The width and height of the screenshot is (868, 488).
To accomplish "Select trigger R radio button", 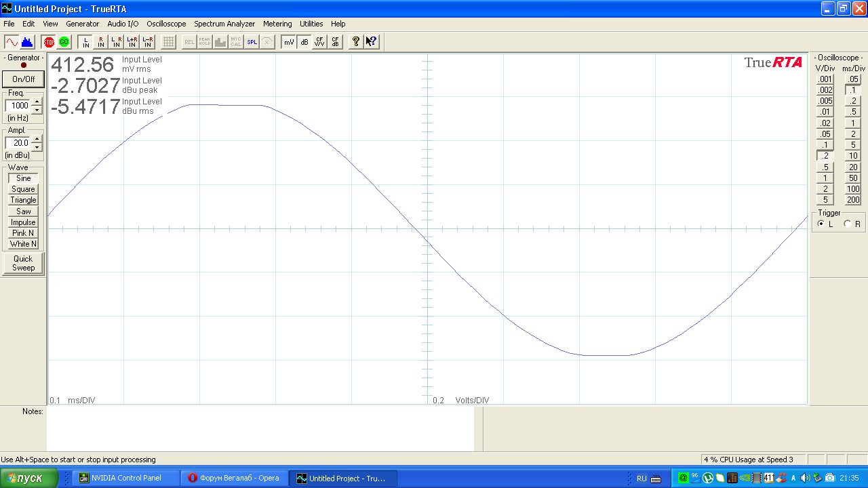I will click(x=847, y=224).
